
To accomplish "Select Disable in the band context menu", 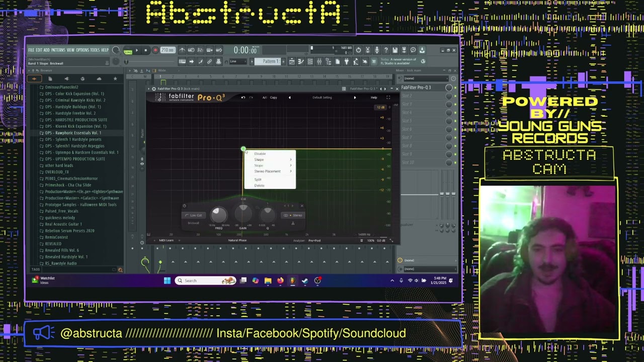I will 270,154.
